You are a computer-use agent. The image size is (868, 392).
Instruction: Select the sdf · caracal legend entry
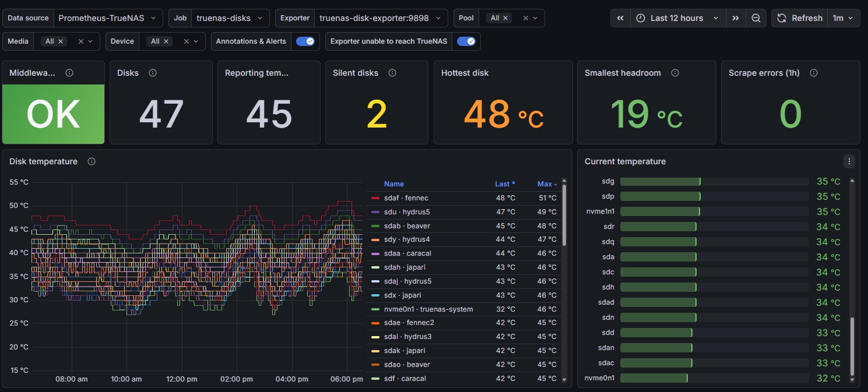click(405, 379)
